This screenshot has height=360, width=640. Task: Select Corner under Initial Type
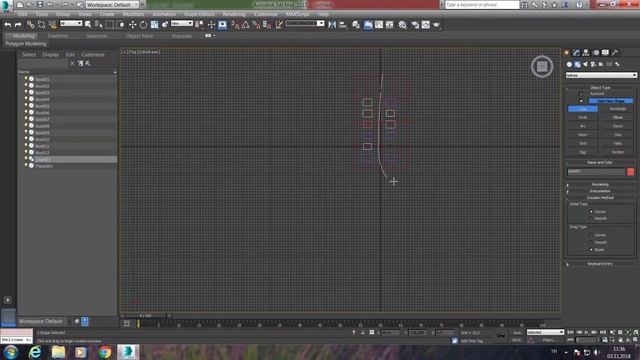[591, 212]
